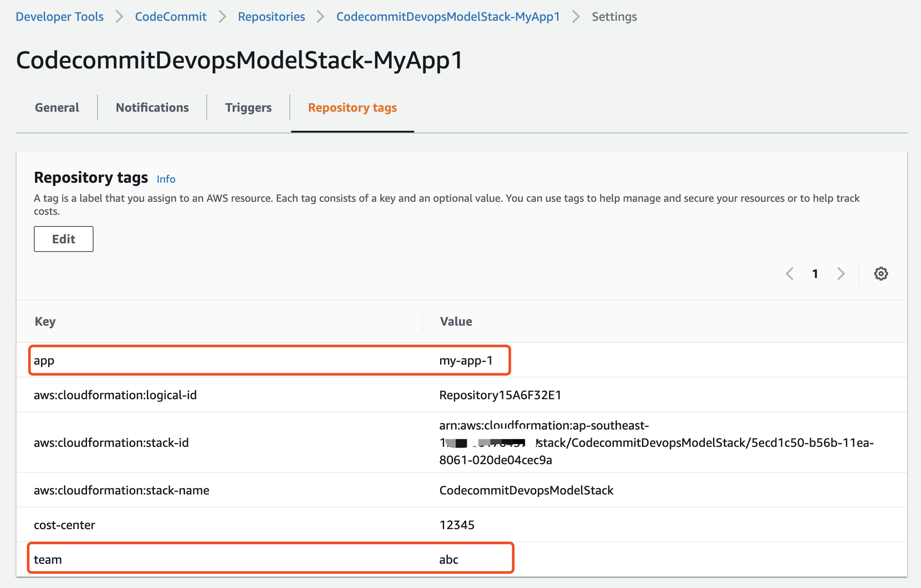Switch to the General tab
The width and height of the screenshot is (921, 588).
[x=56, y=107]
